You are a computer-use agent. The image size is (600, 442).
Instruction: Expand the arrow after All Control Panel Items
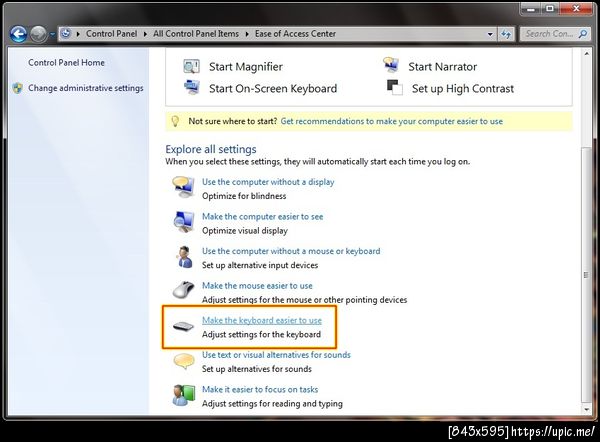tap(247, 34)
